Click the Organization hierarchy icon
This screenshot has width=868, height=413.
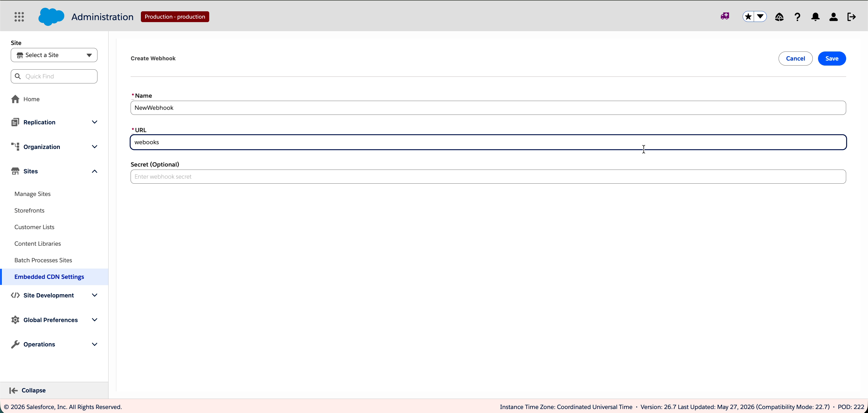click(15, 146)
